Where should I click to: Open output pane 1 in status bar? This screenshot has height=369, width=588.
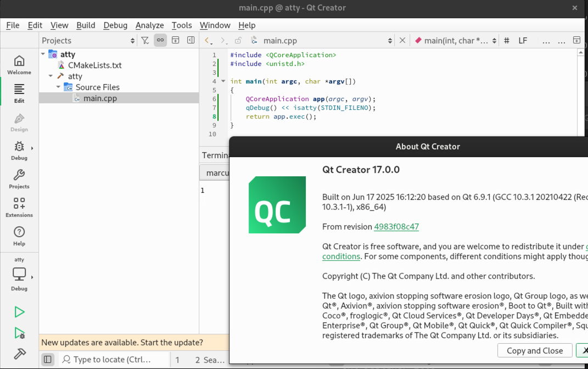[177, 360]
